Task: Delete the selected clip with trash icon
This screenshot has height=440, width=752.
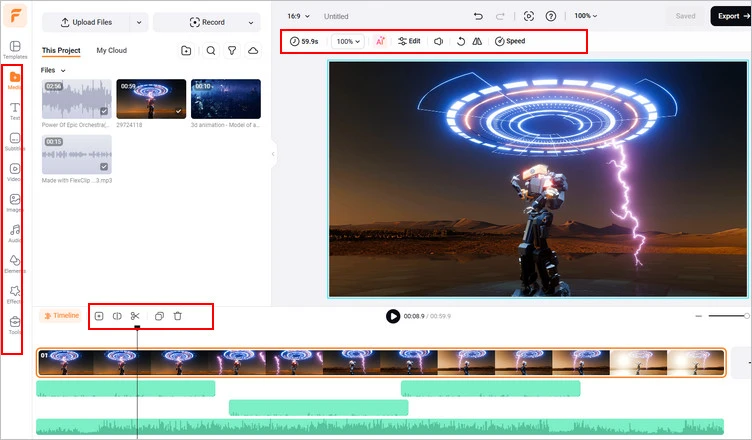Action: [177, 316]
